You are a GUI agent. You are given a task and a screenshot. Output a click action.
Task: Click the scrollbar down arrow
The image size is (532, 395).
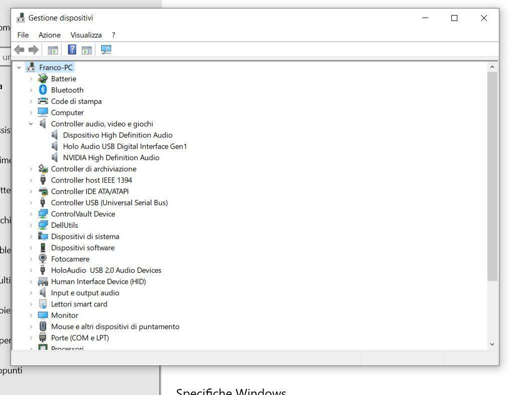(x=492, y=344)
